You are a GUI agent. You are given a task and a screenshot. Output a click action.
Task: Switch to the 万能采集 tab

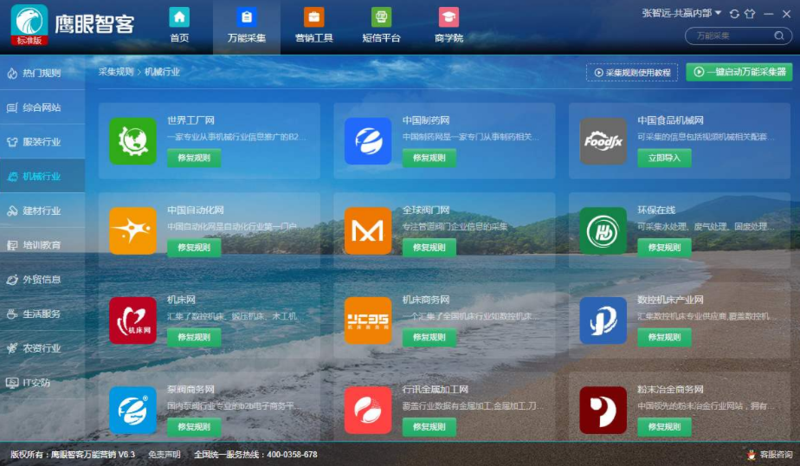point(246,26)
